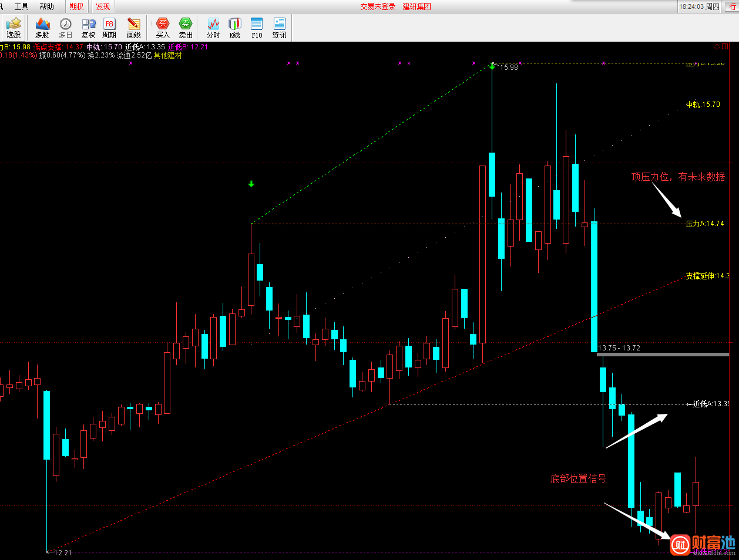This screenshot has height=560, width=739.
Task: Select the 期权 tab
Action: click(x=76, y=6)
